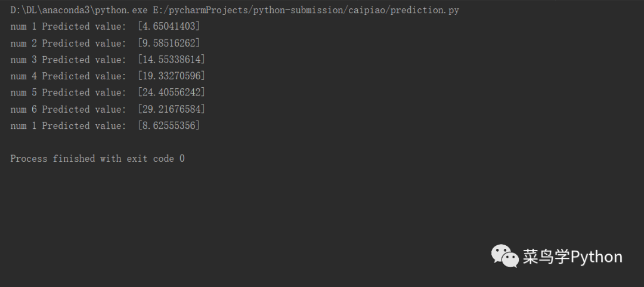Click the 'num 5 Predicted value:' label
The image size is (644, 287).
point(68,92)
